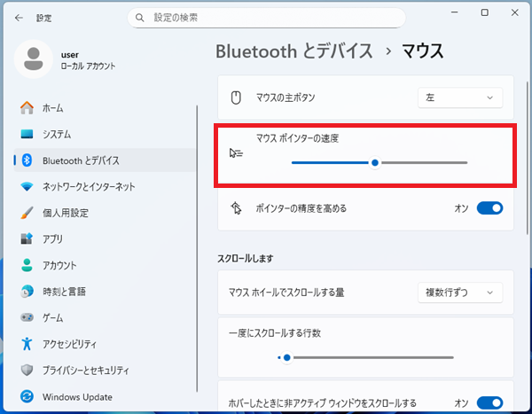Click Bluetooth とデバイス breadcrumb link
The width and height of the screenshot is (532, 414).
point(293,51)
